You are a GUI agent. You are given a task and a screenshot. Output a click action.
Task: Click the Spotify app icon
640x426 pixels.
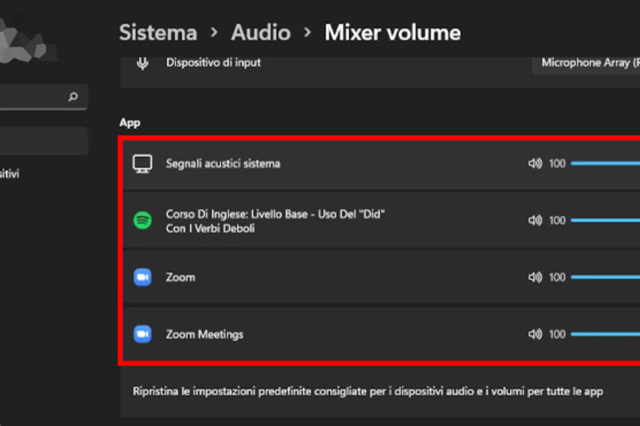(142, 220)
